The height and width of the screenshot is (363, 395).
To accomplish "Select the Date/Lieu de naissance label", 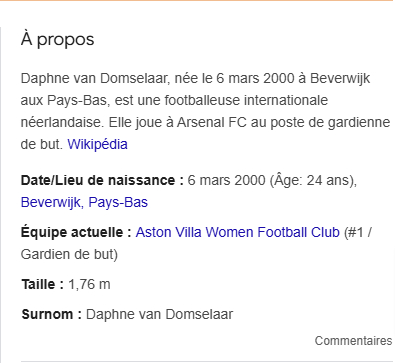I will (102, 180).
